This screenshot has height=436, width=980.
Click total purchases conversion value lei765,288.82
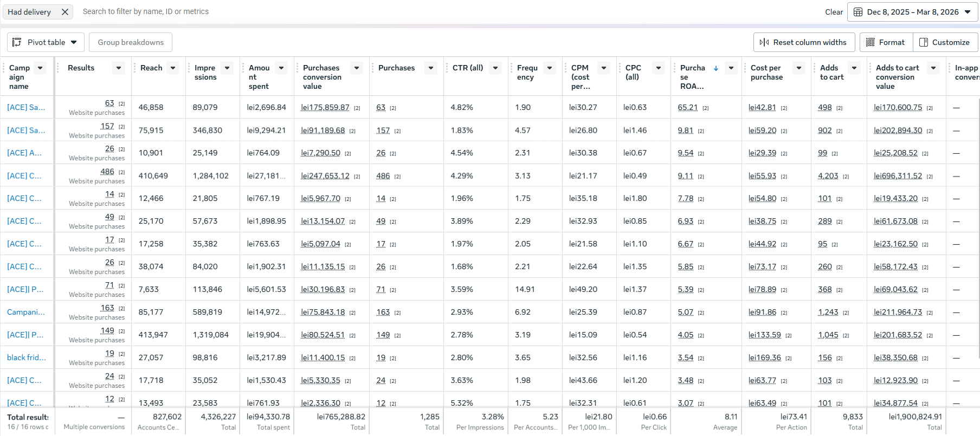[341, 417]
